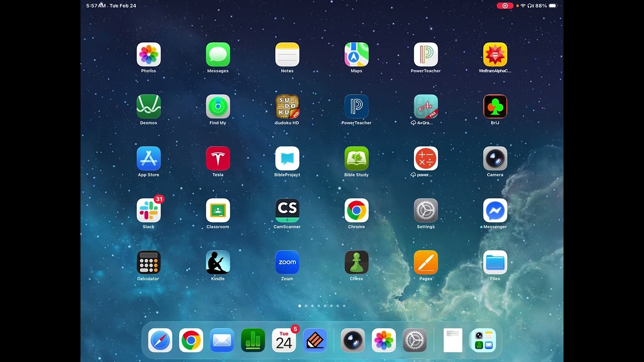Screen dimensions: 644x362
Task: Open the Camera app on the home screen
Action: (495, 158)
